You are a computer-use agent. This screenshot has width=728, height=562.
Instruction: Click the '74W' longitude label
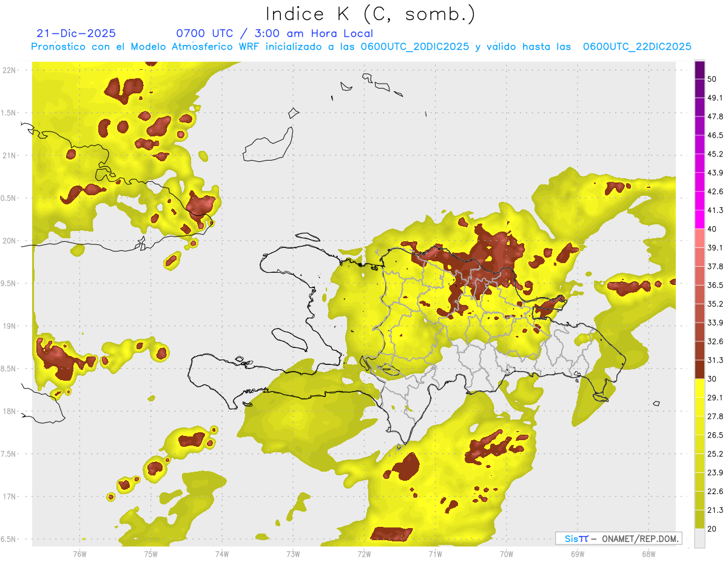click(x=222, y=554)
